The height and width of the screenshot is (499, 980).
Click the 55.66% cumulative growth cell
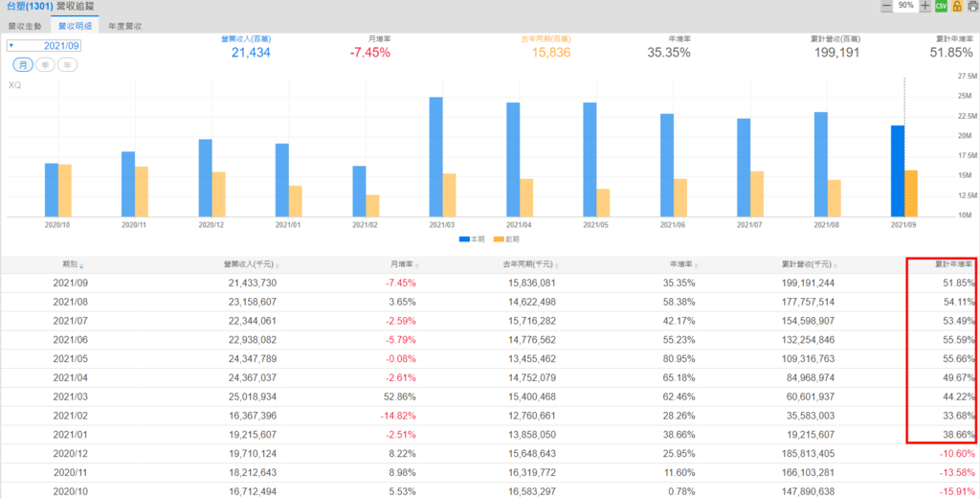pyautogui.click(x=959, y=359)
